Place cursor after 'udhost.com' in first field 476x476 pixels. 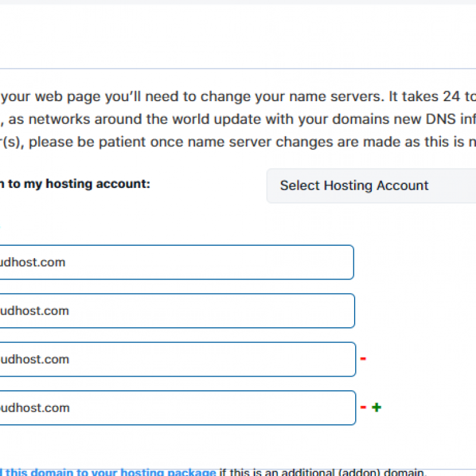[x=66, y=262]
